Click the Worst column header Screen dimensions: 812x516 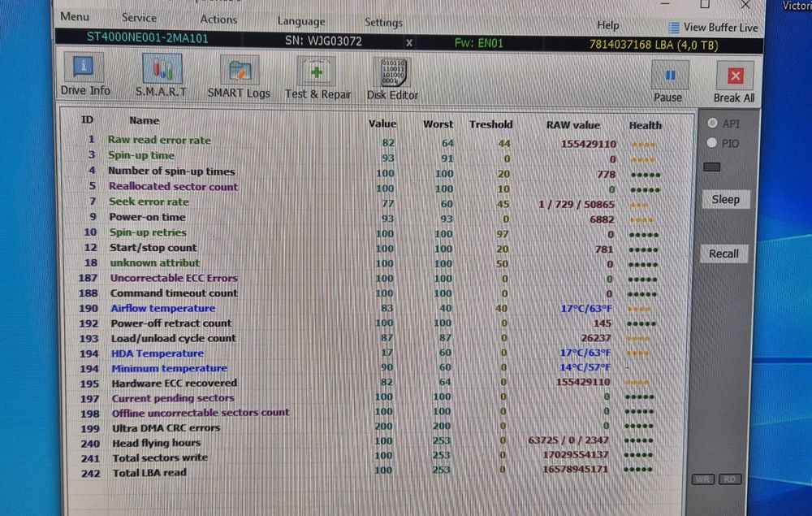[x=438, y=124]
